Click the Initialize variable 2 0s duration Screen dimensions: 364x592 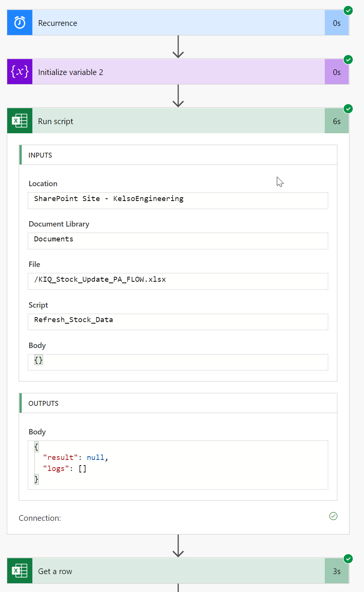click(x=337, y=72)
